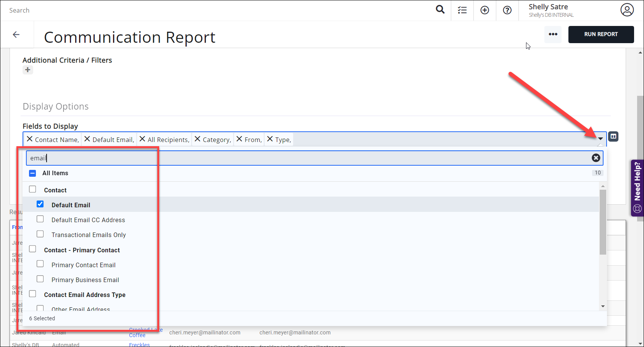This screenshot has height=347, width=644.
Task: Open the global search magnifier icon
Action: (440, 10)
